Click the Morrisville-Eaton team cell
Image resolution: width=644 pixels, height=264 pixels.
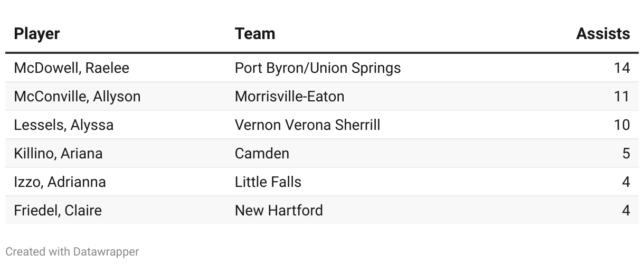pyautogui.click(x=289, y=96)
